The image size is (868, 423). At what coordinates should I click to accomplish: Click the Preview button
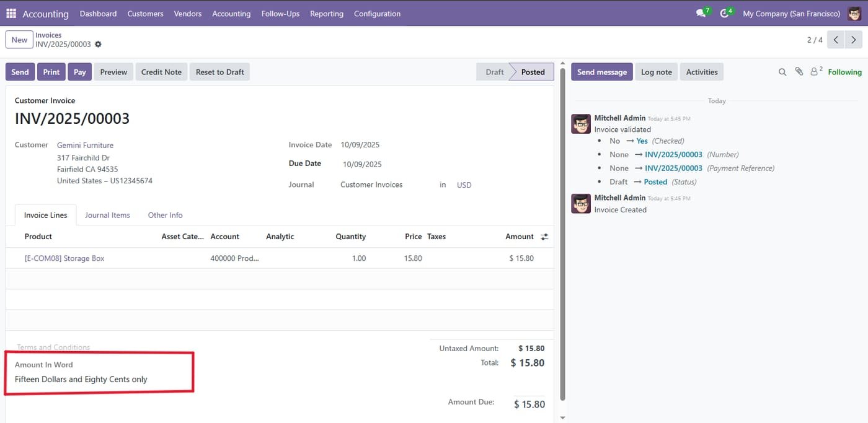[x=113, y=72]
